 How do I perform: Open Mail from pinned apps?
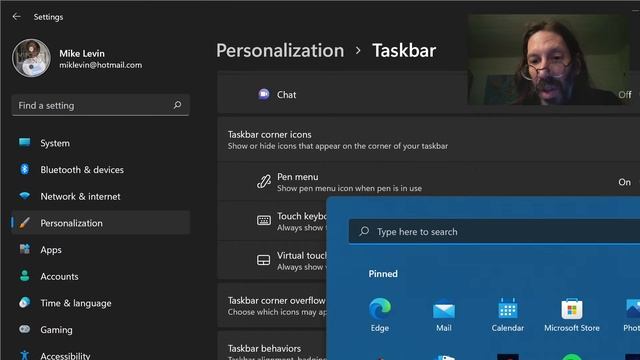(x=444, y=315)
